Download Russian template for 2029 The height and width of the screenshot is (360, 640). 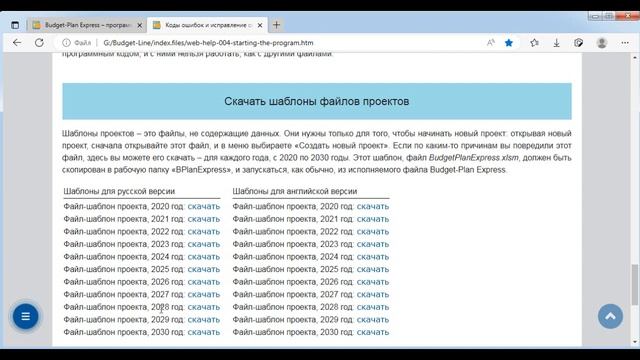coord(204,320)
